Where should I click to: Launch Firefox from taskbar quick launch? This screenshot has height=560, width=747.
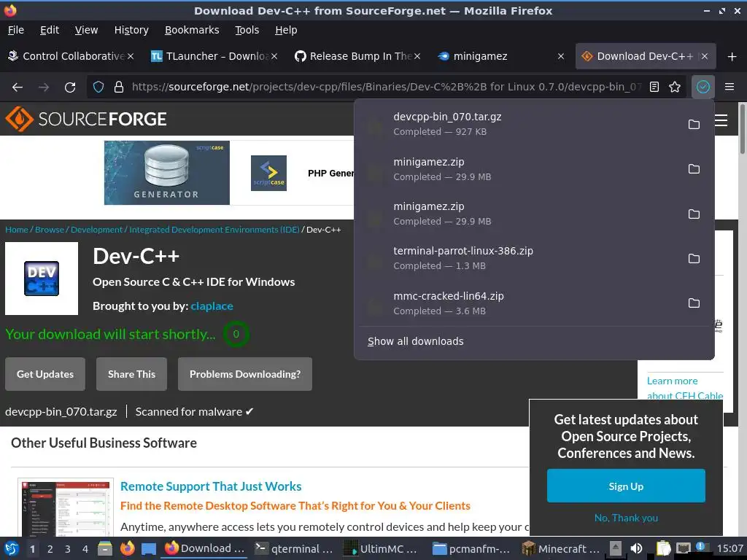(x=127, y=548)
